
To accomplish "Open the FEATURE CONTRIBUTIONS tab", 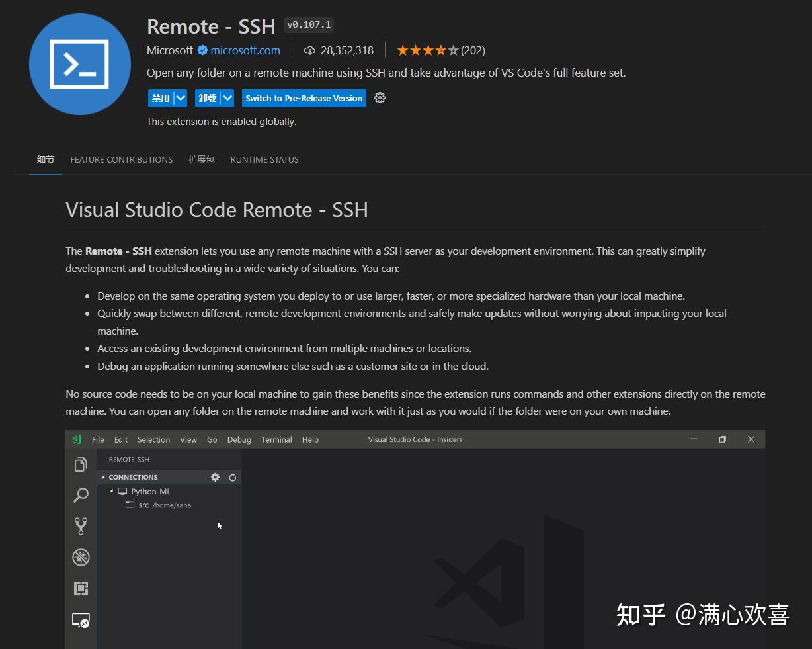I will click(121, 159).
